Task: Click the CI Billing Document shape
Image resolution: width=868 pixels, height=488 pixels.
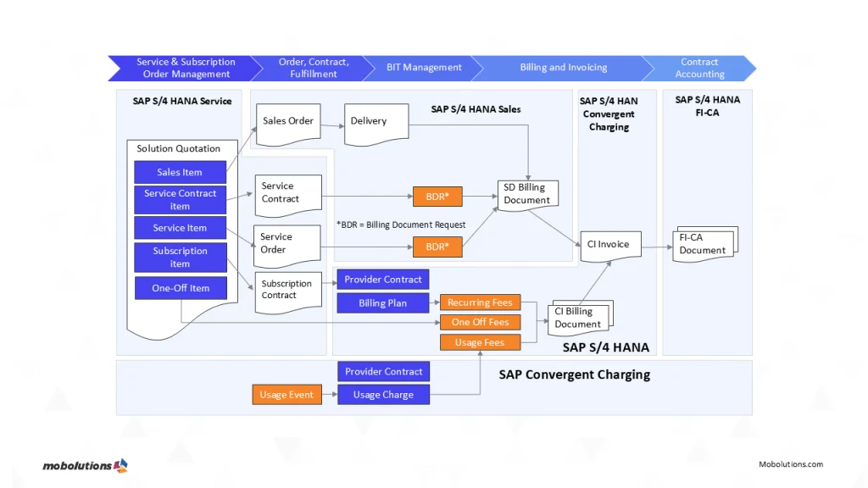Action: [x=580, y=318]
